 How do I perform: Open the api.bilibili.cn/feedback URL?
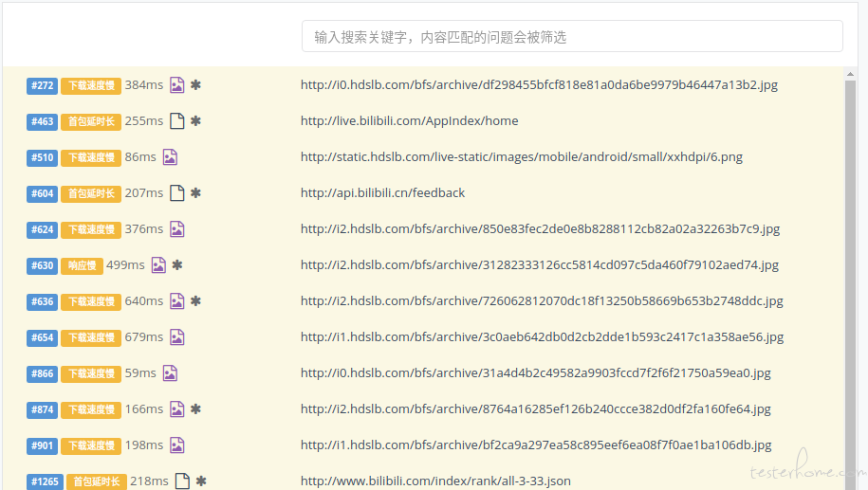(382, 193)
